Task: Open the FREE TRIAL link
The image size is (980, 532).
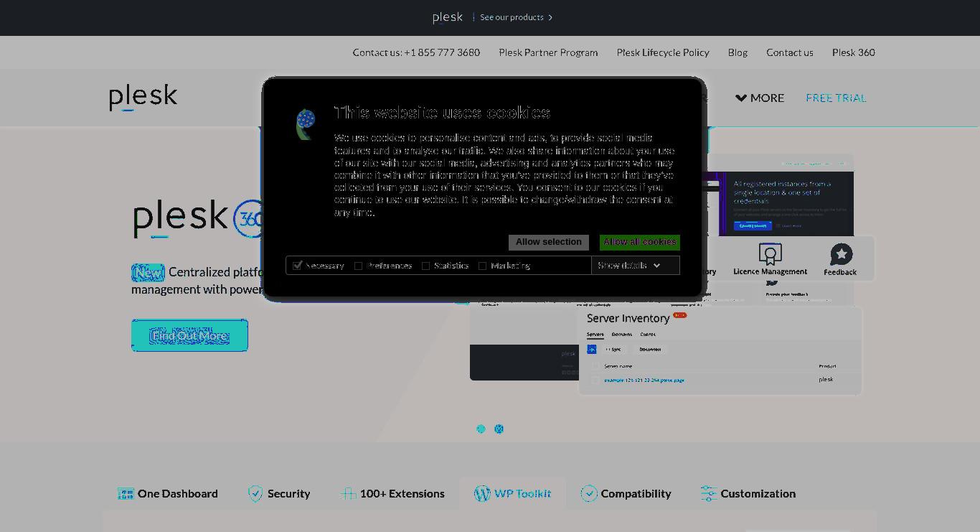Action: point(837,98)
